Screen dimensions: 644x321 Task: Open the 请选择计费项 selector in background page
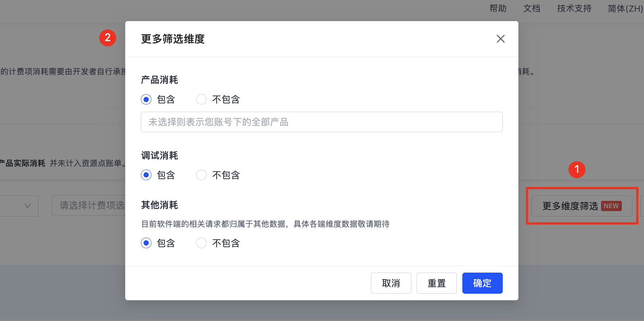89,205
